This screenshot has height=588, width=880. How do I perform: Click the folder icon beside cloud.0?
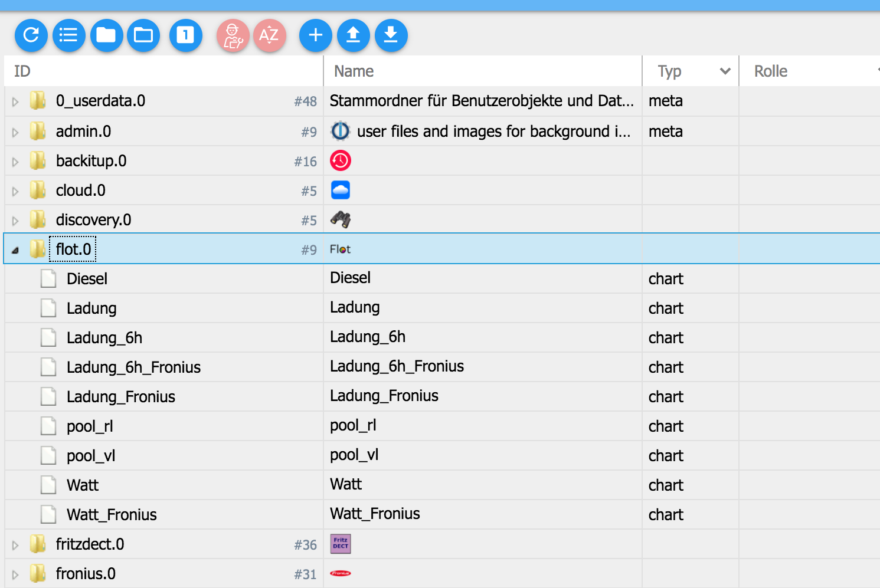[38, 190]
